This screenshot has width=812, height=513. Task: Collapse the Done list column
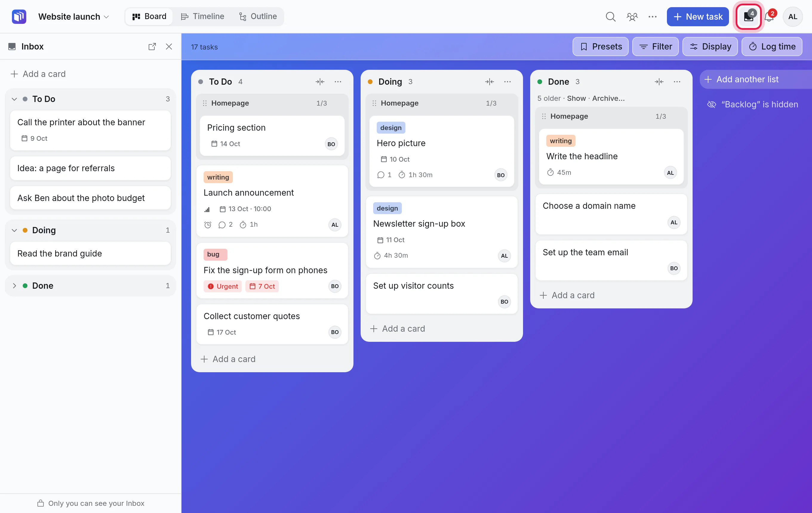point(659,81)
